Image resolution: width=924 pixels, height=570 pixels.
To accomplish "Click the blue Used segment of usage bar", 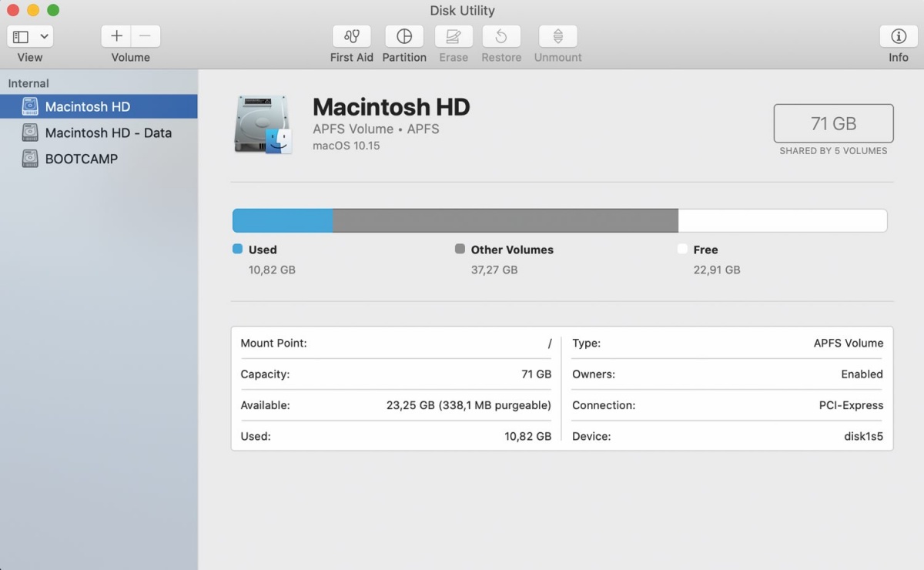I will pos(283,220).
